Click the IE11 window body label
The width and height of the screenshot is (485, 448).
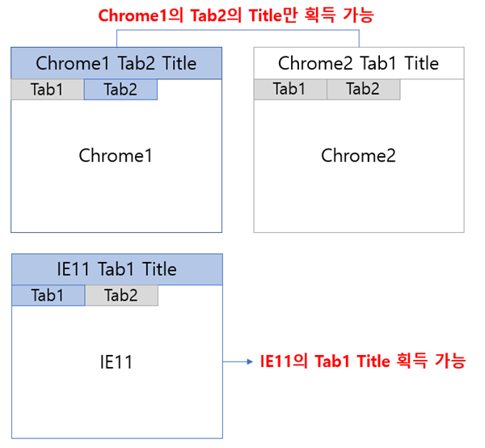[x=116, y=361]
